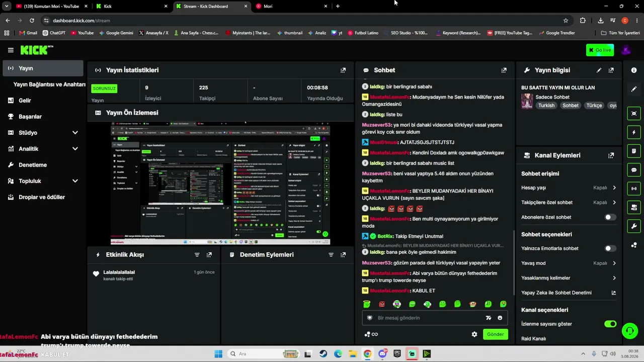Open Steam from the Windows taskbar
The image size is (644, 362).
323,354
